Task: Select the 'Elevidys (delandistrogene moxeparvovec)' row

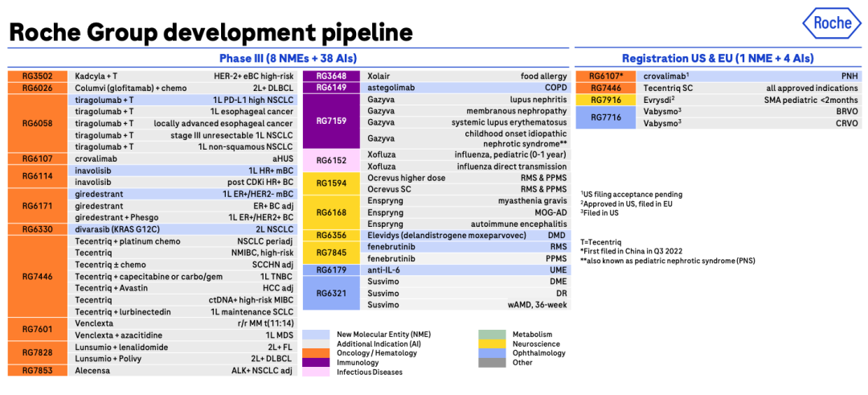Action: (x=465, y=236)
